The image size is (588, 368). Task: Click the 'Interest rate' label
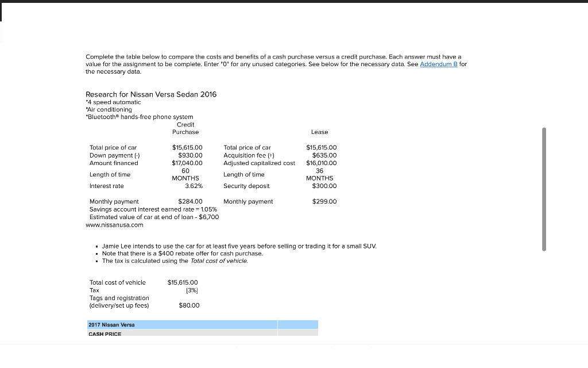[106, 186]
